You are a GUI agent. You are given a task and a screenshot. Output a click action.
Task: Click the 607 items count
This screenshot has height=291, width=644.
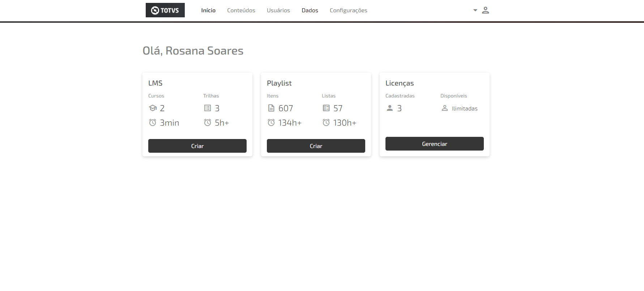[286, 108]
